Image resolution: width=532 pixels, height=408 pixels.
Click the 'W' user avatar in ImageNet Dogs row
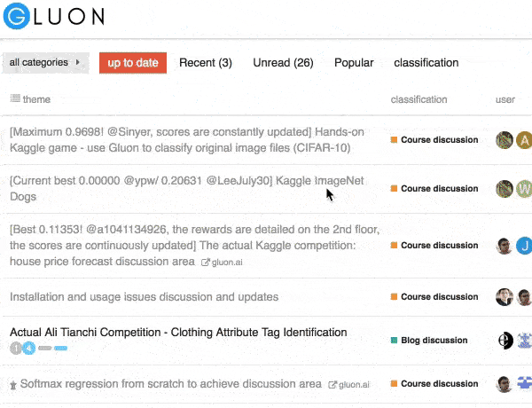tap(524, 188)
